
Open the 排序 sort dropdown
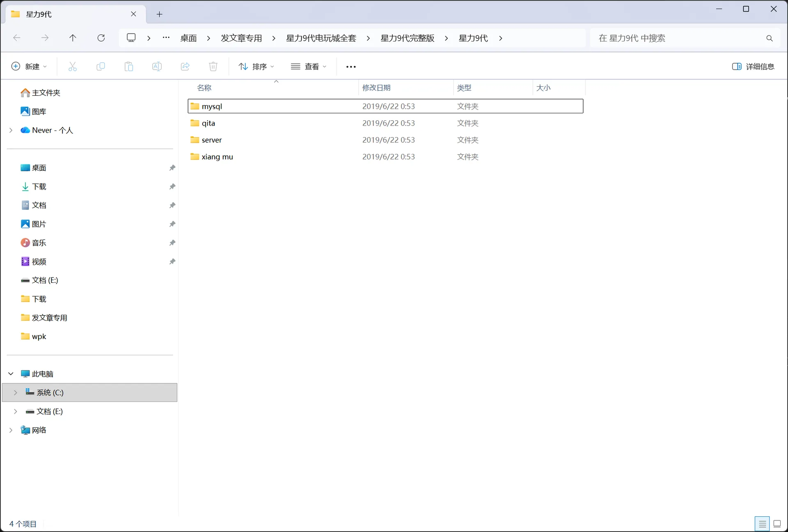257,66
